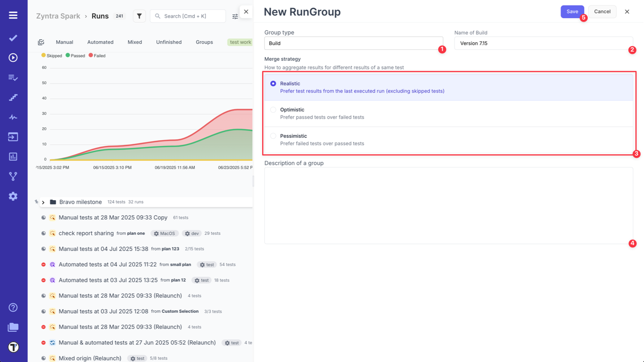Open the reports bar-chart icon in sidebar
This screenshot has height=362, width=644.
[x=13, y=156]
